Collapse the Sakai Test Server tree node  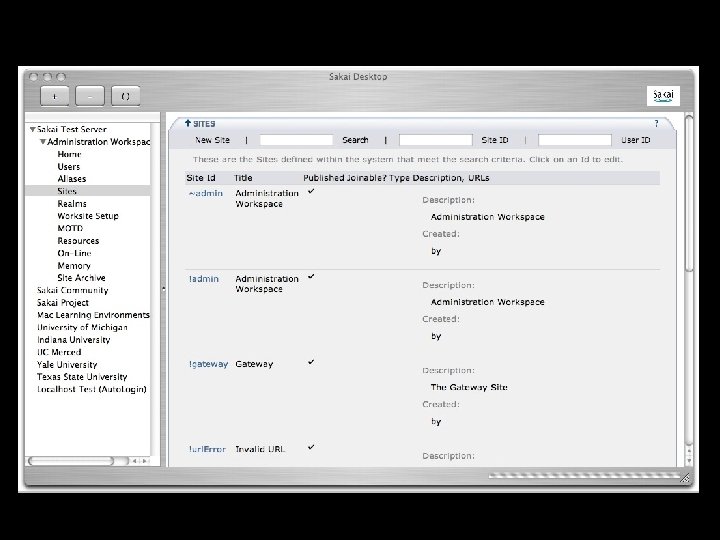point(33,129)
